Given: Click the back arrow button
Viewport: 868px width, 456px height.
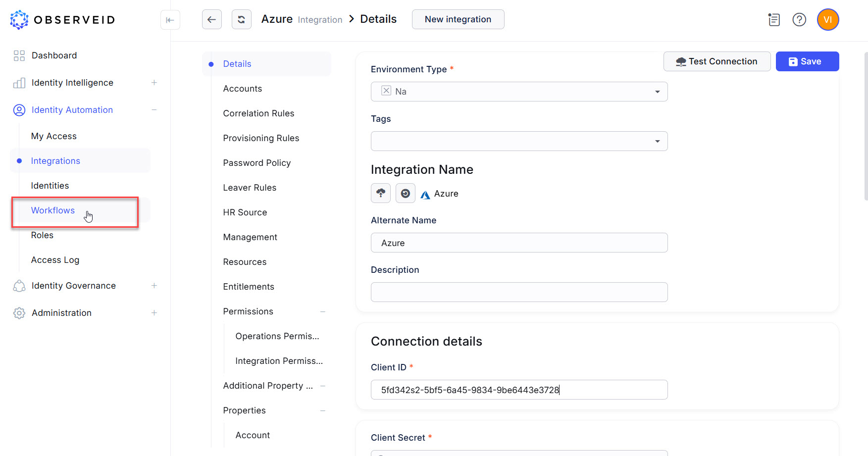Looking at the screenshot, I should pyautogui.click(x=211, y=20).
